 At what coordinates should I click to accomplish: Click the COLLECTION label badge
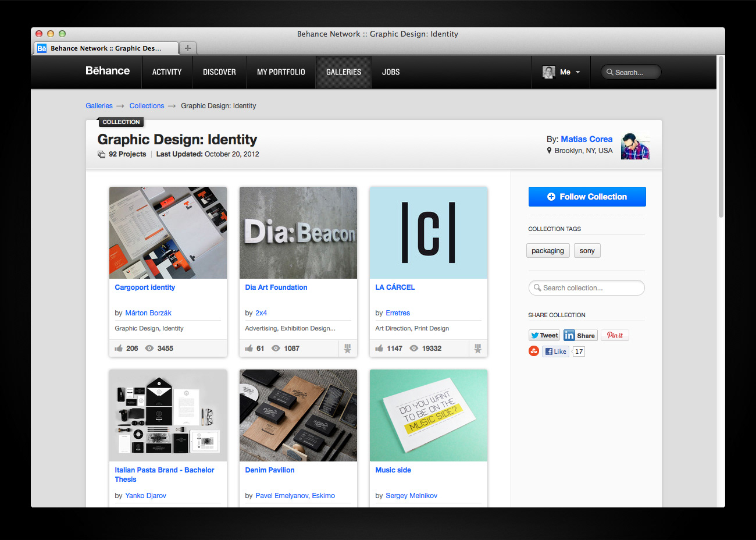121,122
